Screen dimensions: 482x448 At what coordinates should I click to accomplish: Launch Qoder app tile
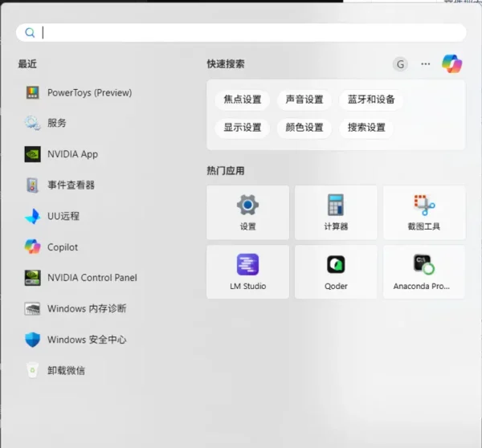[x=336, y=271]
